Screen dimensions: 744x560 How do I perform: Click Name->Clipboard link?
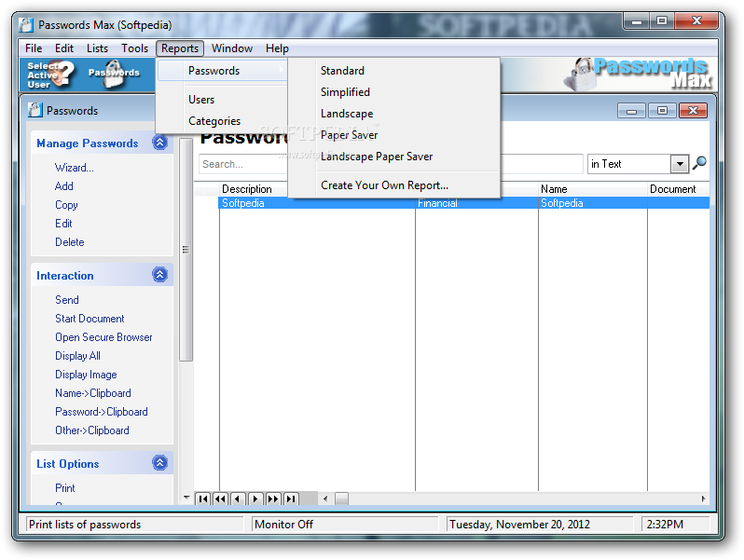pos(93,393)
